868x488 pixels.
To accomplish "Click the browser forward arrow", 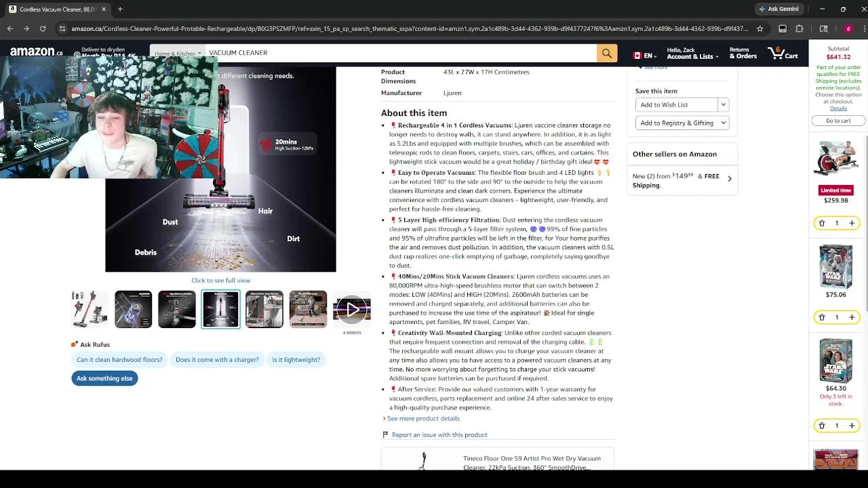I will pos(26,28).
